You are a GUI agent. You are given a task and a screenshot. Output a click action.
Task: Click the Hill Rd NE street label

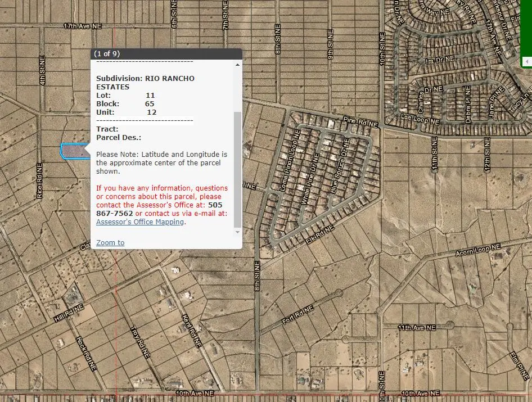[69, 314]
